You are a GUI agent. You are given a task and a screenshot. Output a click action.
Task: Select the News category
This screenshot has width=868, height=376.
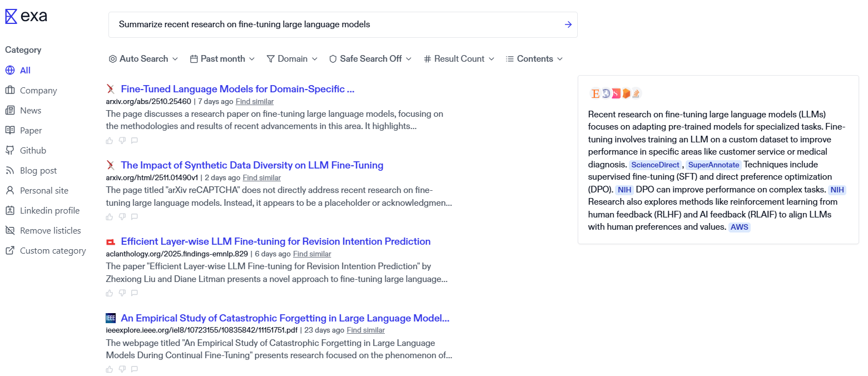[30, 111]
